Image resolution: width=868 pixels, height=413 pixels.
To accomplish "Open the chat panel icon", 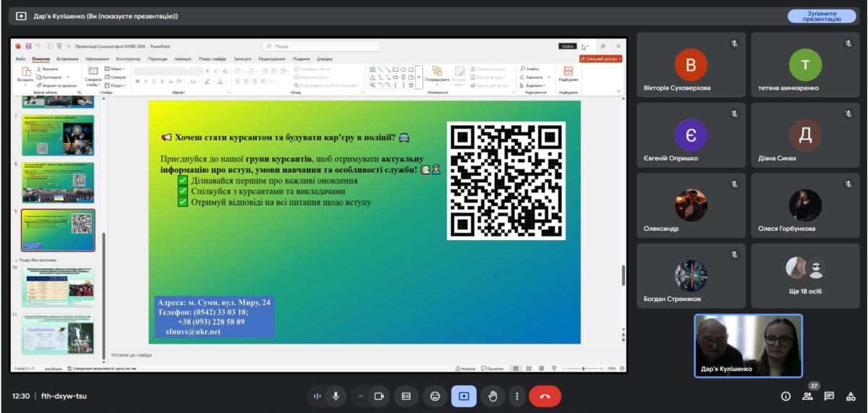I will coord(829,396).
